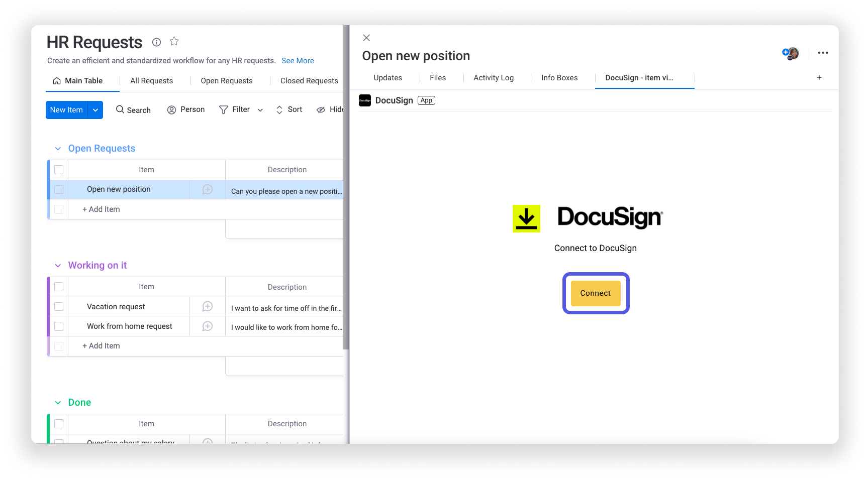Click the Hide columns icon

pyautogui.click(x=321, y=109)
